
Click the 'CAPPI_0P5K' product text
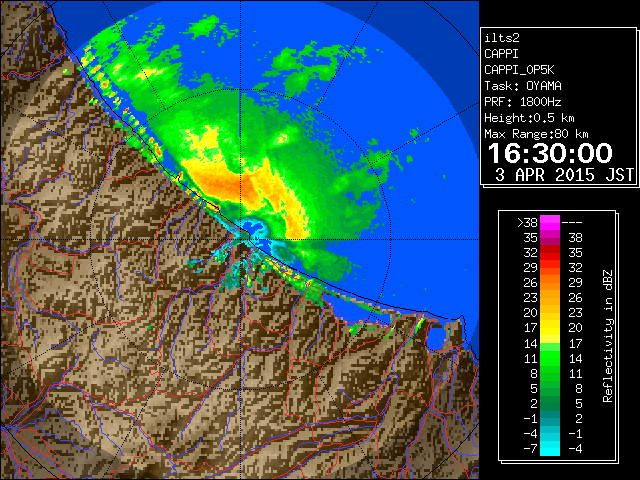click(519, 70)
